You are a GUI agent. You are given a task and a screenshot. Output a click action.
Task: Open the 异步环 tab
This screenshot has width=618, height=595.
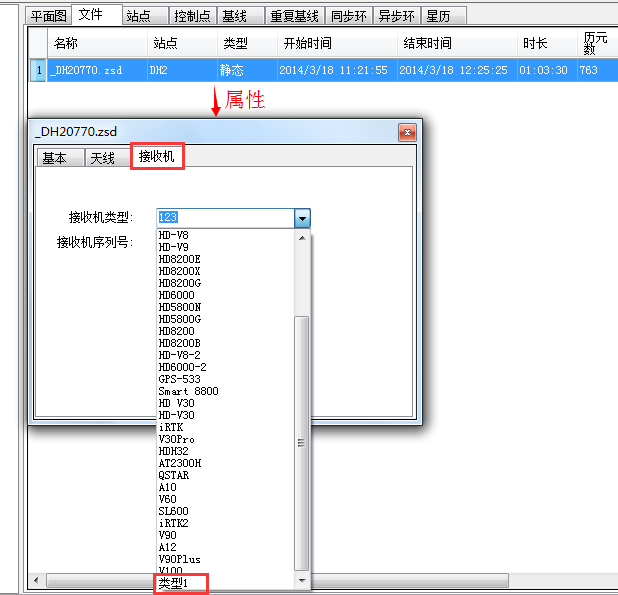coord(396,16)
